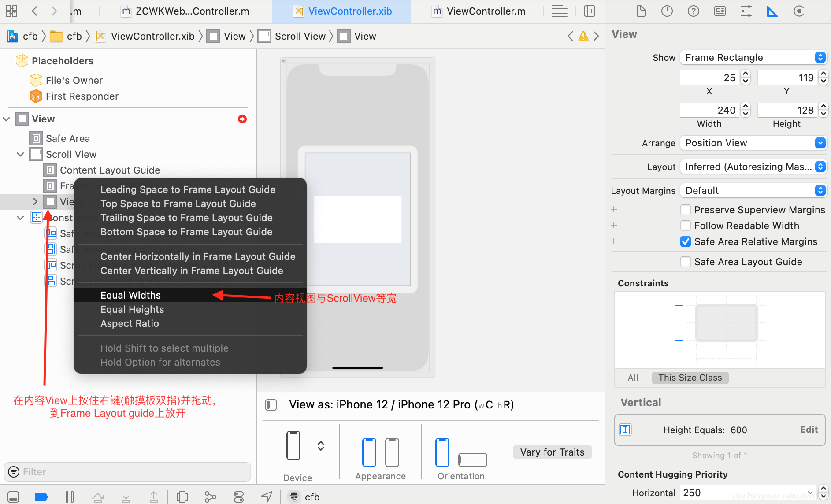Edit the Height Equals 600 constraint
831x504 pixels.
pyautogui.click(x=809, y=430)
